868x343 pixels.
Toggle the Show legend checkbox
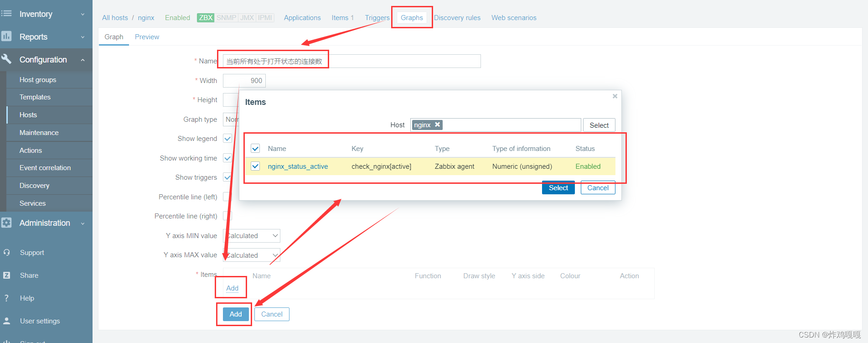227,139
